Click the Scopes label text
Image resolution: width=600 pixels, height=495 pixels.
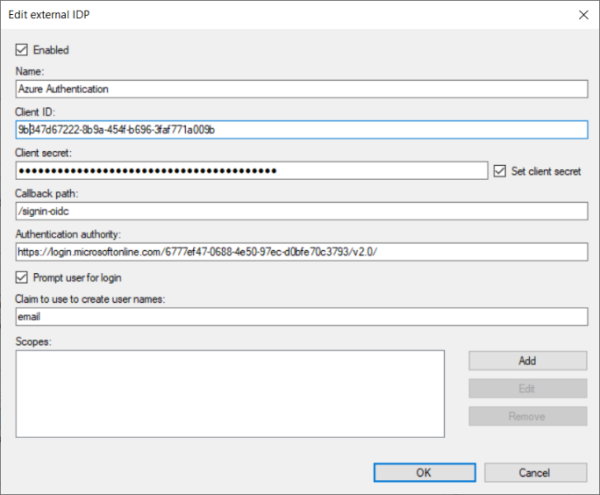(35, 340)
